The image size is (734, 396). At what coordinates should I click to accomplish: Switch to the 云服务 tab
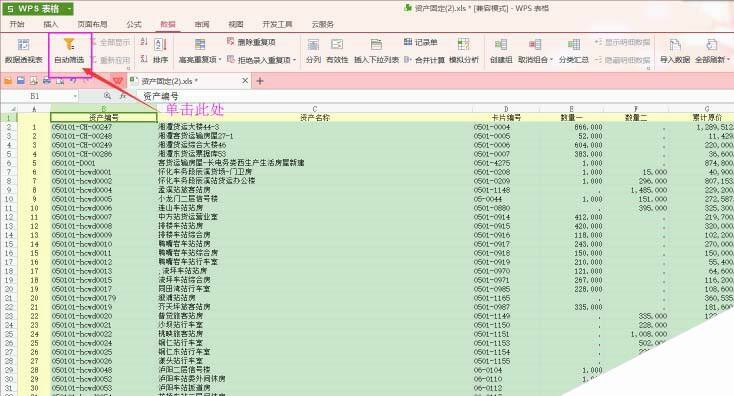(323, 24)
